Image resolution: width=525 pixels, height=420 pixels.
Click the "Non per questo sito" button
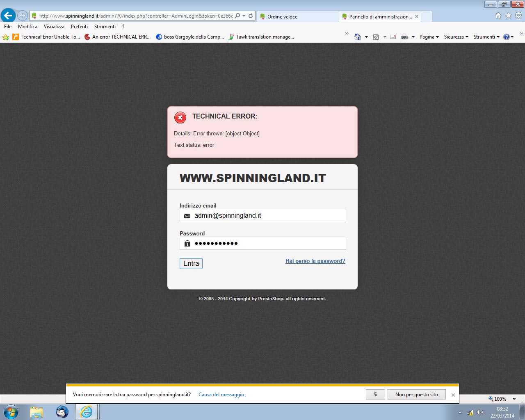[417, 395]
